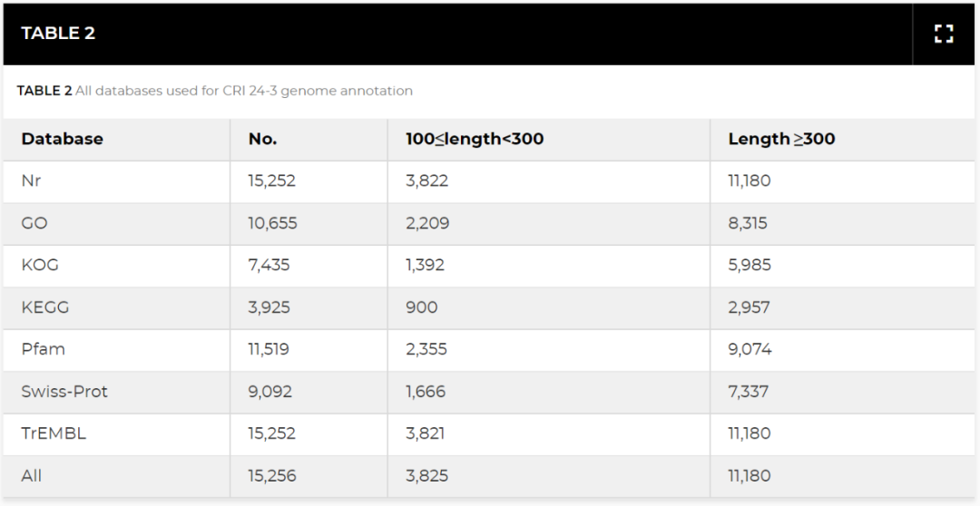Click the 7,337 value in Swiss-Prot row
The width and height of the screenshot is (980, 506).
coord(748,392)
